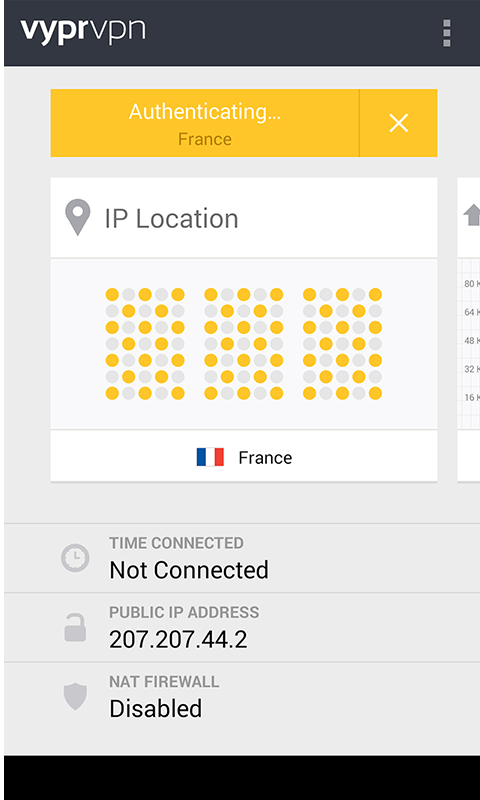Open the three-dot overflow menu
The image size is (480, 800).
446,33
